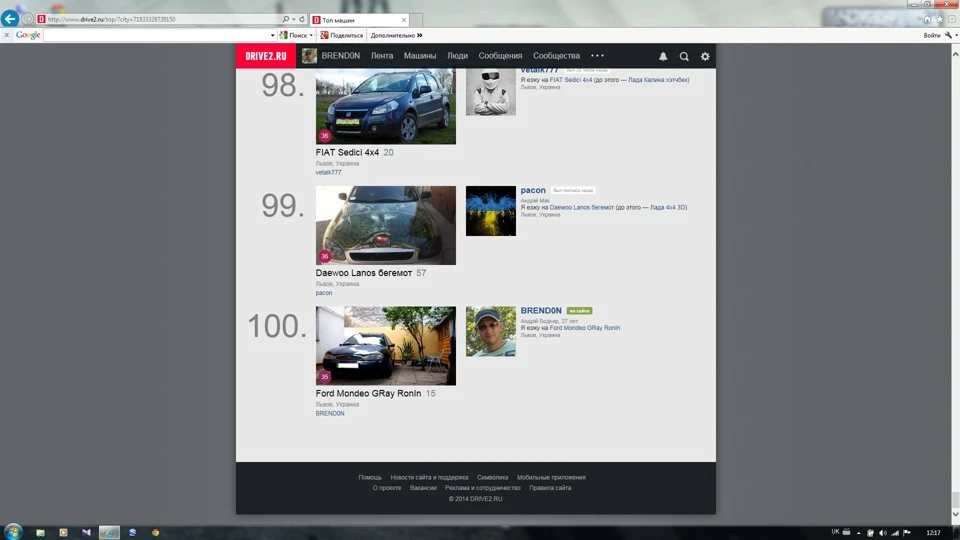Open the Машины menu item

(420, 56)
